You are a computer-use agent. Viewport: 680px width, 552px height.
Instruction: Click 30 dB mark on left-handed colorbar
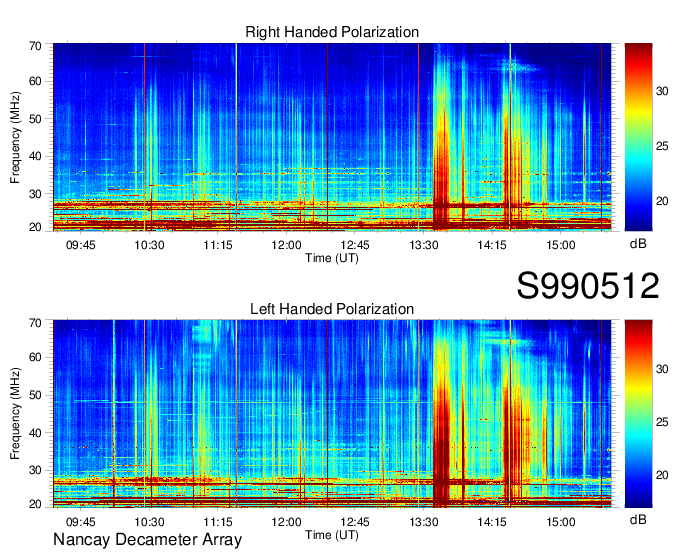pos(662,369)
